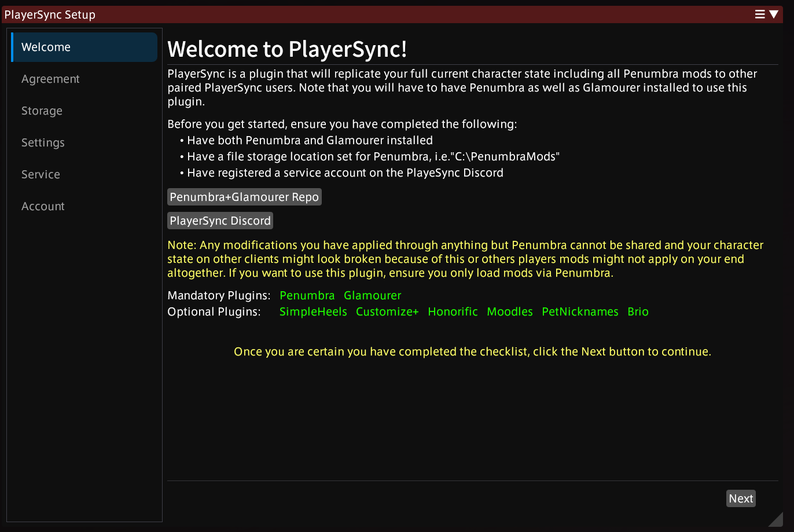The width and height of the screenshot is (794, 532).
Task: Collapse window using the title bar triangle
Action: [774, 14]
